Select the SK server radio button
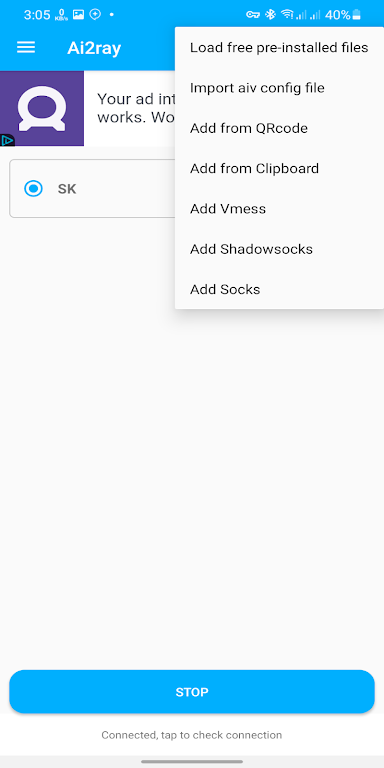 33,189
